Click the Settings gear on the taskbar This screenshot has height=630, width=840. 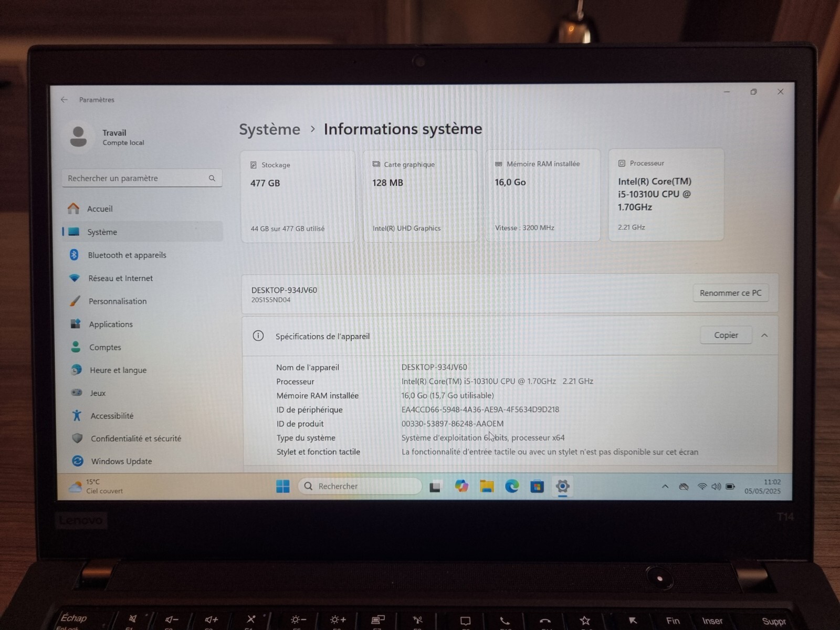562,486
